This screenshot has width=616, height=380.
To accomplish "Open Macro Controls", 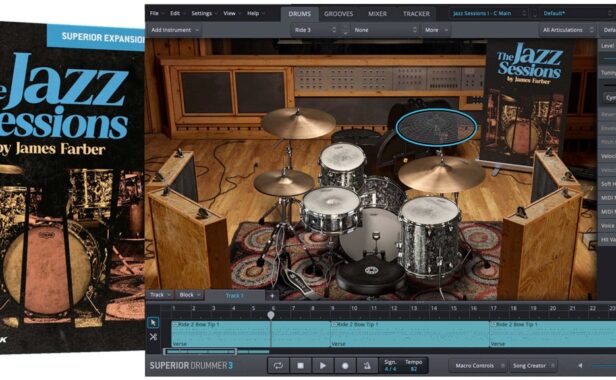I will [x=478, y=366].
